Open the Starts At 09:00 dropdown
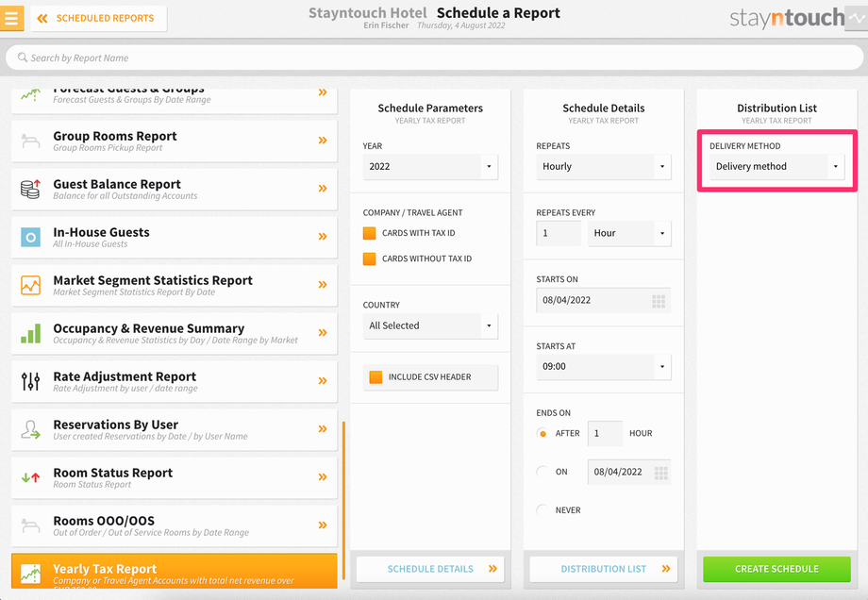Screen dimensions: 868x600 (x=604, y=366)
